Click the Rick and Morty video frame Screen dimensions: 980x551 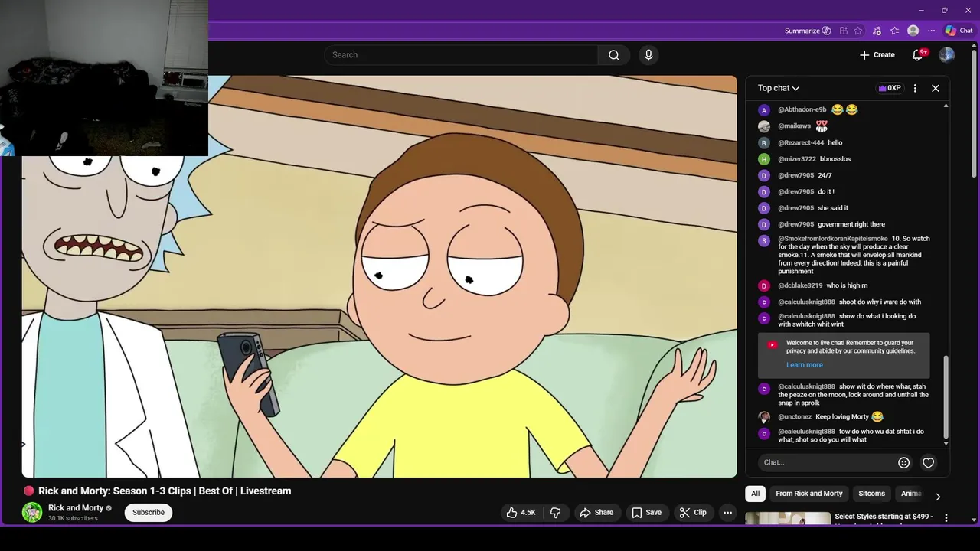click(379, 276)
